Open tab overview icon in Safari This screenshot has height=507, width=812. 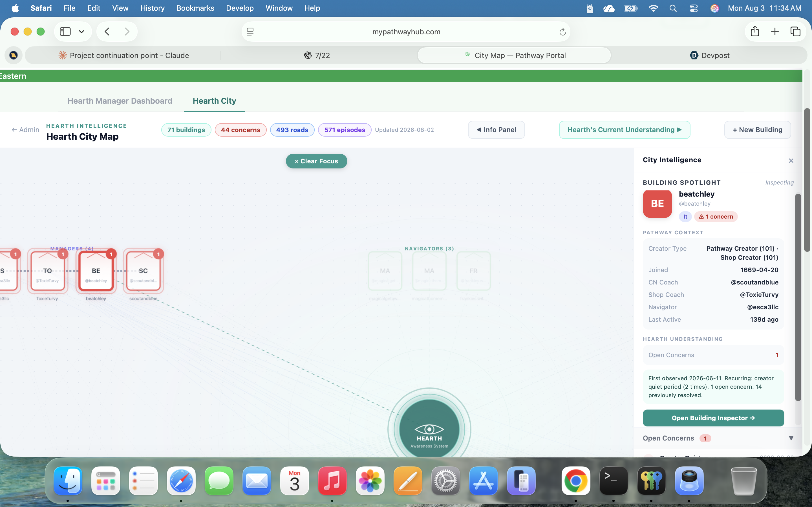795,32
